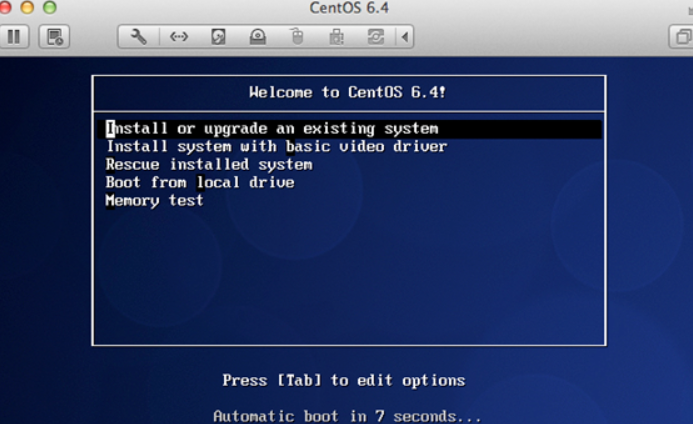The width and height of the screenshot is (693, 424).
Task: Open virtual machine settings wrench icon
Action: click(x=138, y=37)
